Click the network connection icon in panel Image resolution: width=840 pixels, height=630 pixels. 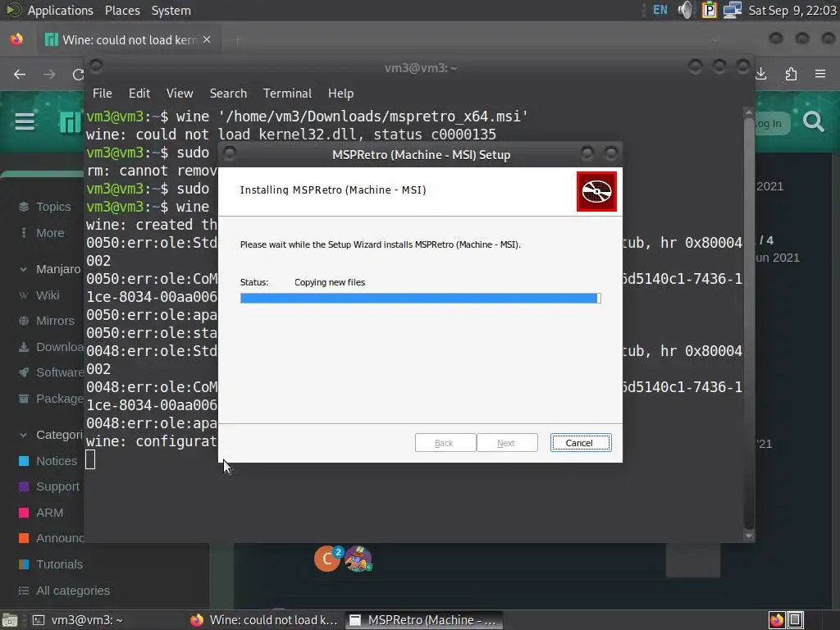[733, 10]
